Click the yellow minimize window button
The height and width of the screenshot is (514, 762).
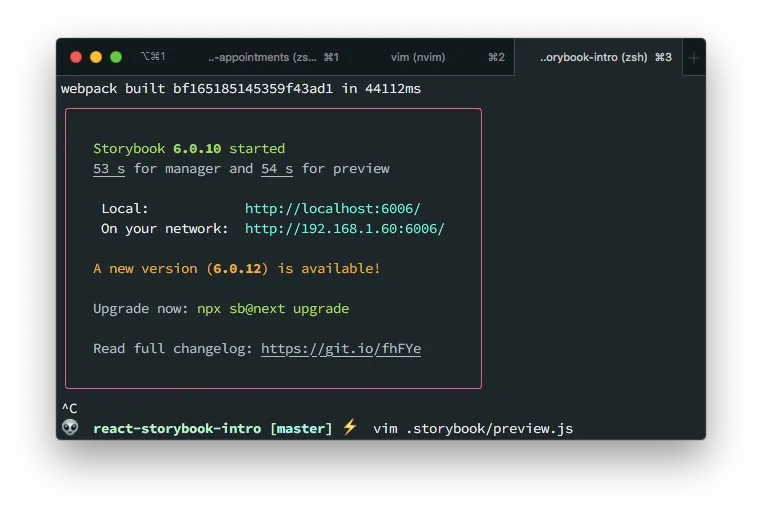coord(96,57)
